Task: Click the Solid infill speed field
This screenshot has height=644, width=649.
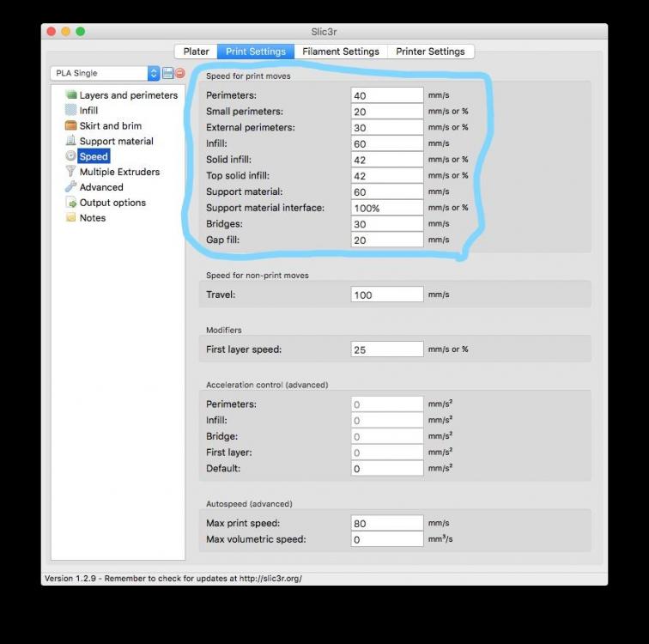Action: coord(387,160)
